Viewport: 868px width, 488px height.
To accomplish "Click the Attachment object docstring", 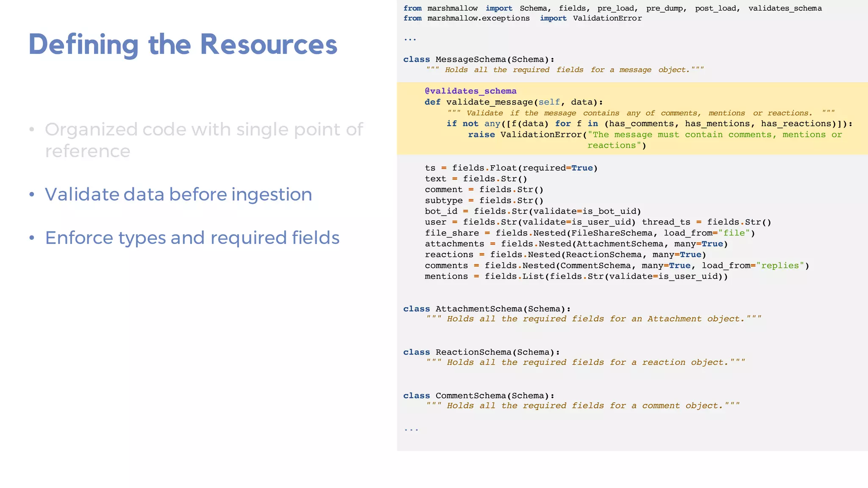I will (594, 319).
